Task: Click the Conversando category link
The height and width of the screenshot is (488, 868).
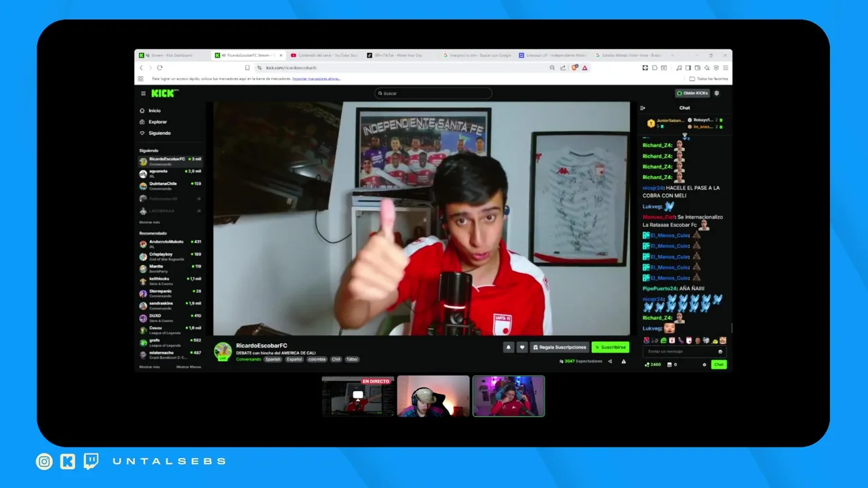Action: tap(248, 359)
